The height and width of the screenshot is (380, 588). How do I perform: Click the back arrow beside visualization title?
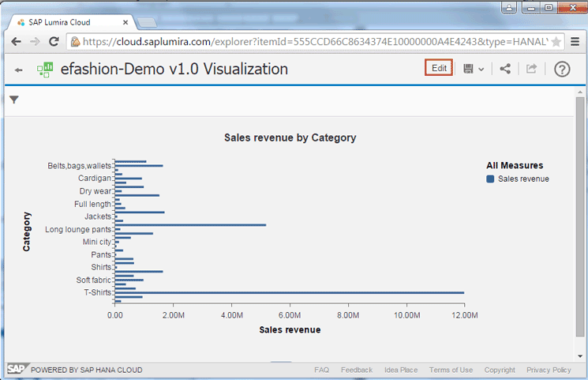coord(19,70)
